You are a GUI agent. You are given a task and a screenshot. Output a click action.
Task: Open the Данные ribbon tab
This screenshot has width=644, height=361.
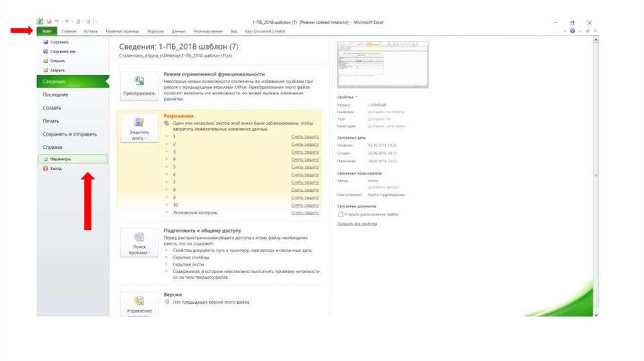[179, 31]
